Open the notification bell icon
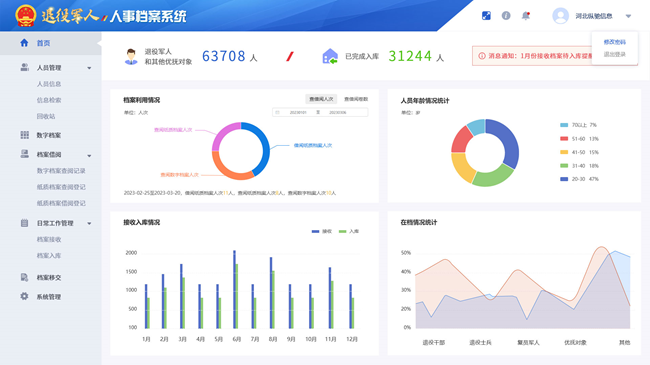 click(x=526, y=16)
